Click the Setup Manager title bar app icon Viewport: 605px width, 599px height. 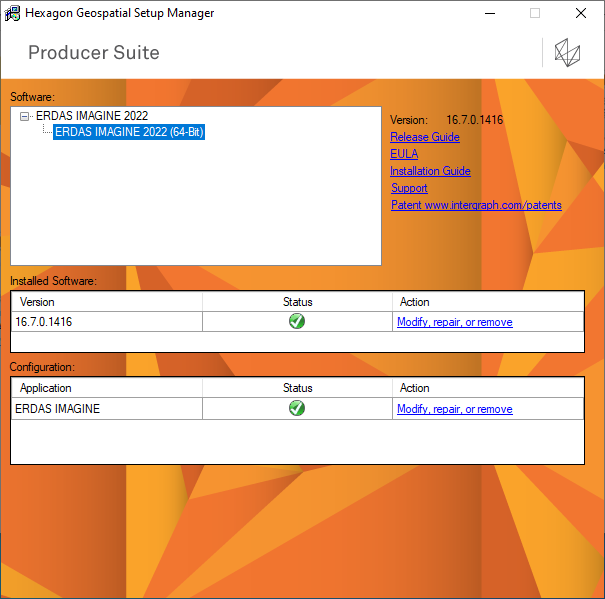click(x=12, y=13)
